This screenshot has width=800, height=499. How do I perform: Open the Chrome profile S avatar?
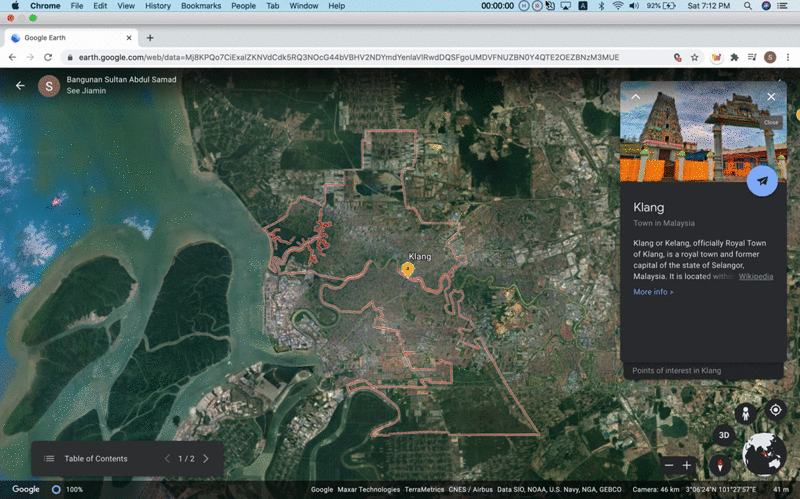(770, 57)
